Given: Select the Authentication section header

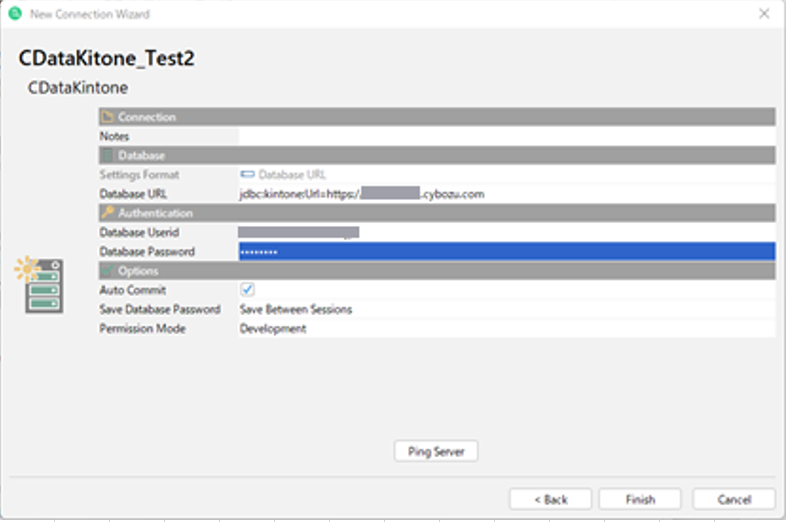Looking at the screenshot, I should coord(437,213).
